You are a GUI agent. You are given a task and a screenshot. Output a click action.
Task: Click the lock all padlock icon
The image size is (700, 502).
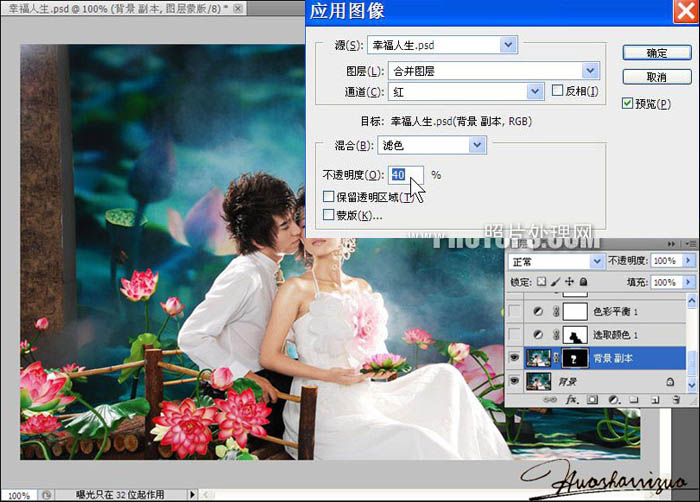click(x=583, y=282)
